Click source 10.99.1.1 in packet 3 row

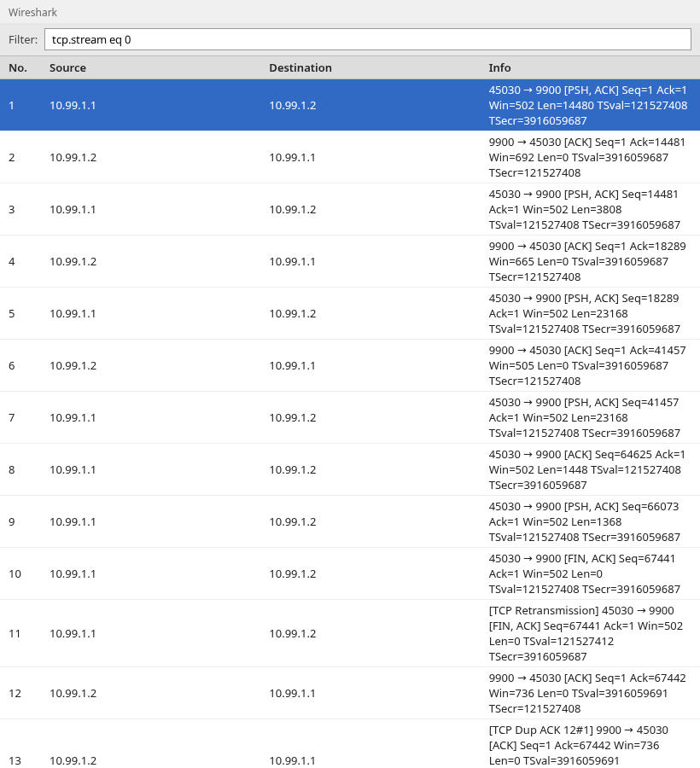coord(73,209)
